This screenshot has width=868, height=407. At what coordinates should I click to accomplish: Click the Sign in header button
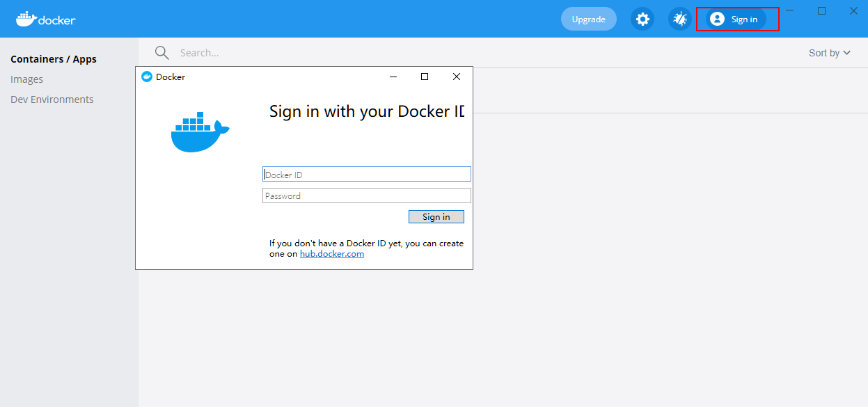click(736, 19)
